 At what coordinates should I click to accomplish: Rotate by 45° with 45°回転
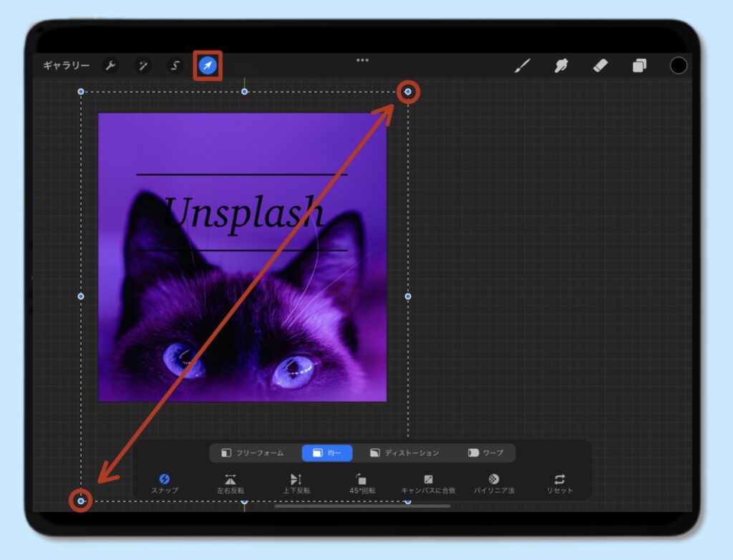coord(361,483)
